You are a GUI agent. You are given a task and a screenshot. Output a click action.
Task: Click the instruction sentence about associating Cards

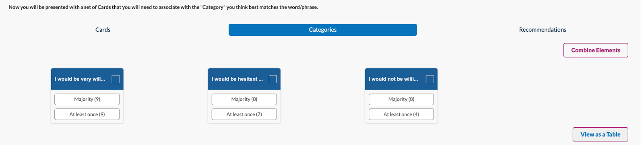163,7
